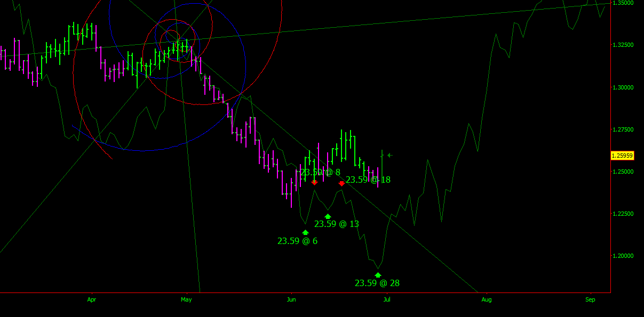This screenshot has width=644, height=317.
Task: Click the 1.27500 price axis label
Action: click(624, 129)
